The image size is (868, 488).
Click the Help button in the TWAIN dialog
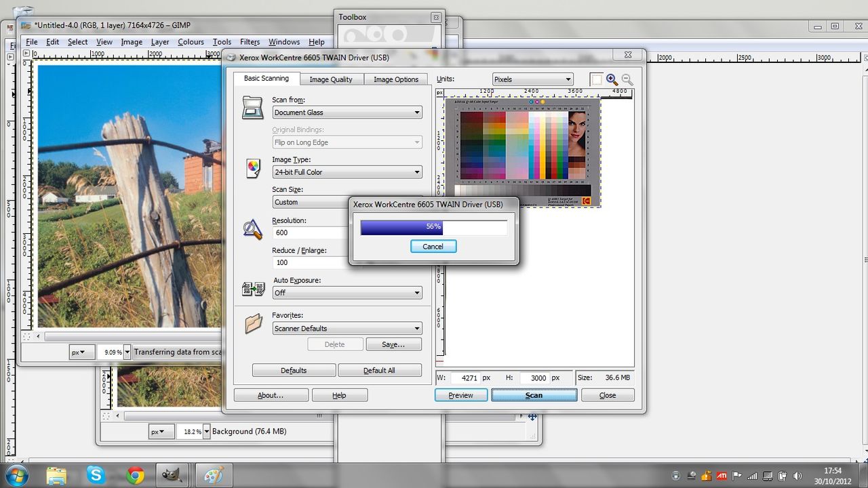(339, 395)
